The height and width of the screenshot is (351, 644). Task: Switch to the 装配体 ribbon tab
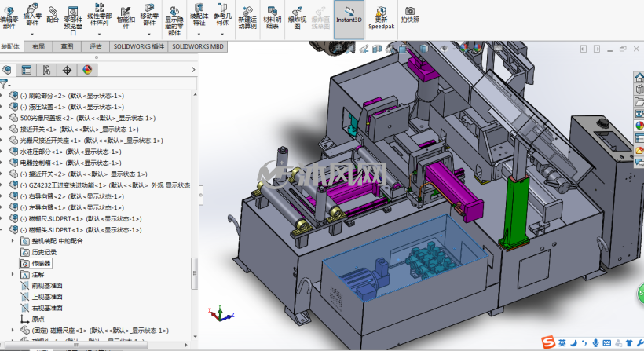point(11,46)
